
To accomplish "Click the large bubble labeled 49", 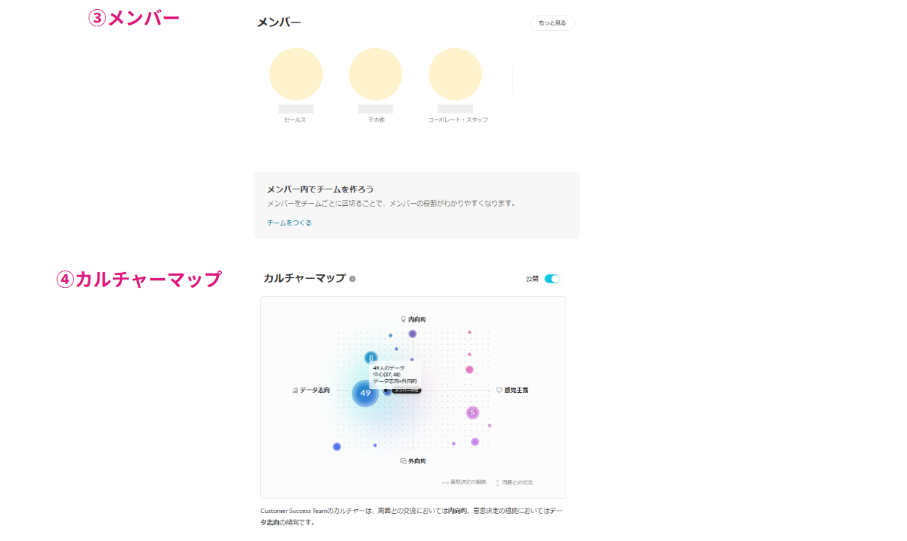I will pyautogui.click(x=365, y=393).
